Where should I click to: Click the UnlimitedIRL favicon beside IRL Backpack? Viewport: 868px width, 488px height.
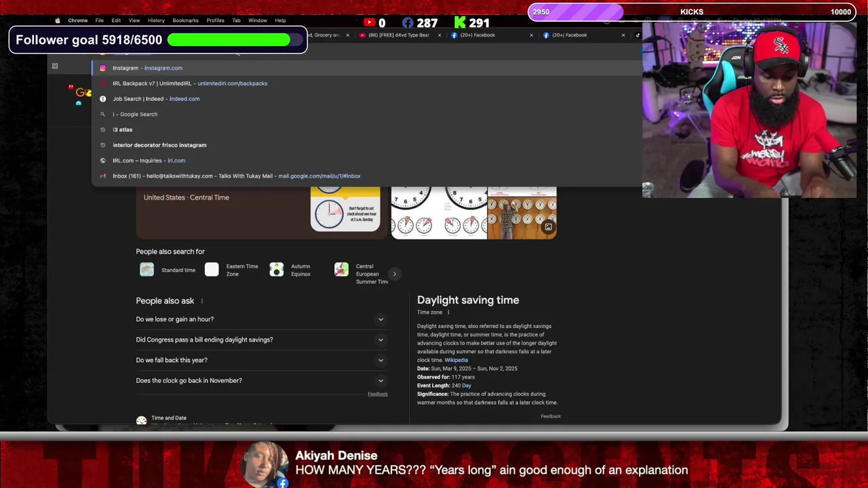click(x=102, y=83)
